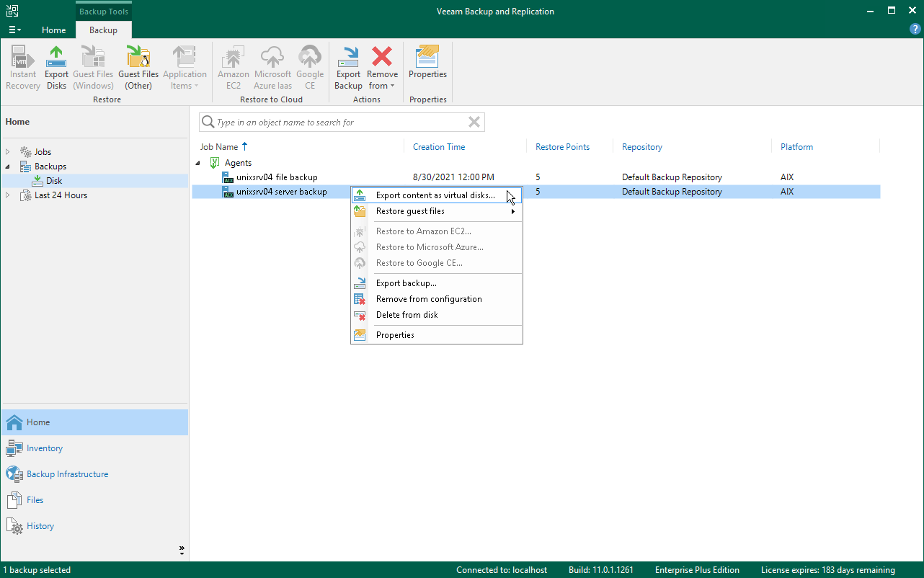Viewport: 924px width, 578px height.
Task: Select the Google CE restore icon
Action: click(310, 65)
